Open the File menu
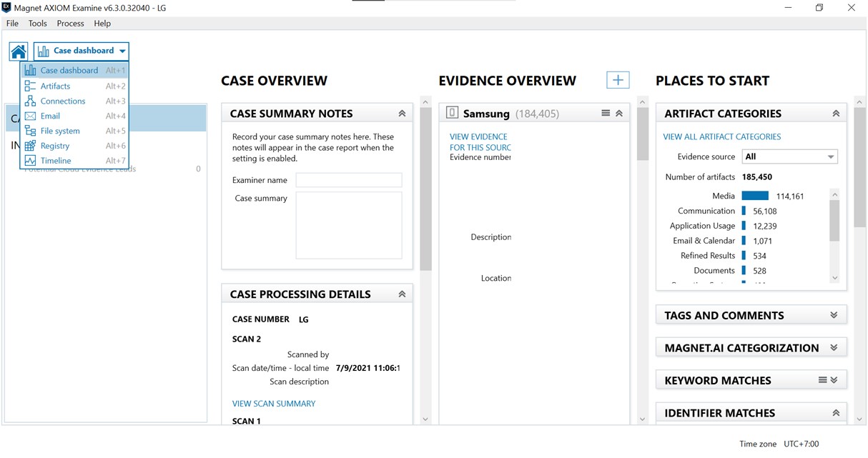 click(11, 23)
